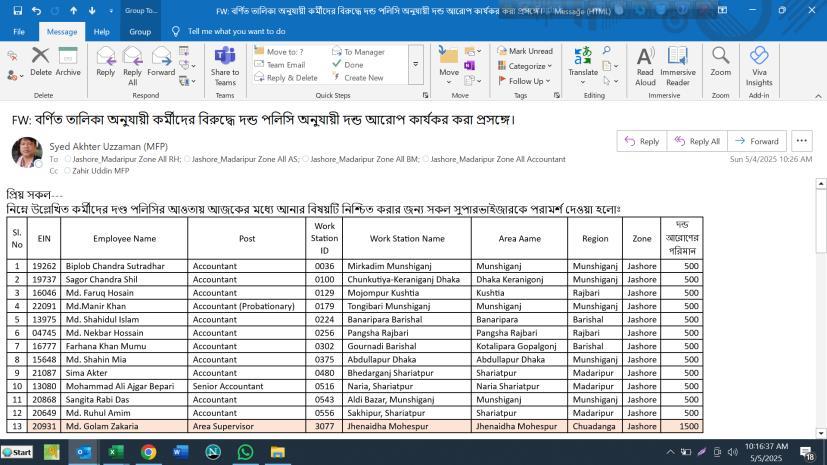The height and width of the screenshot is (465, 827).
Task: Click Forward button in message header
Action: point(757,141)
